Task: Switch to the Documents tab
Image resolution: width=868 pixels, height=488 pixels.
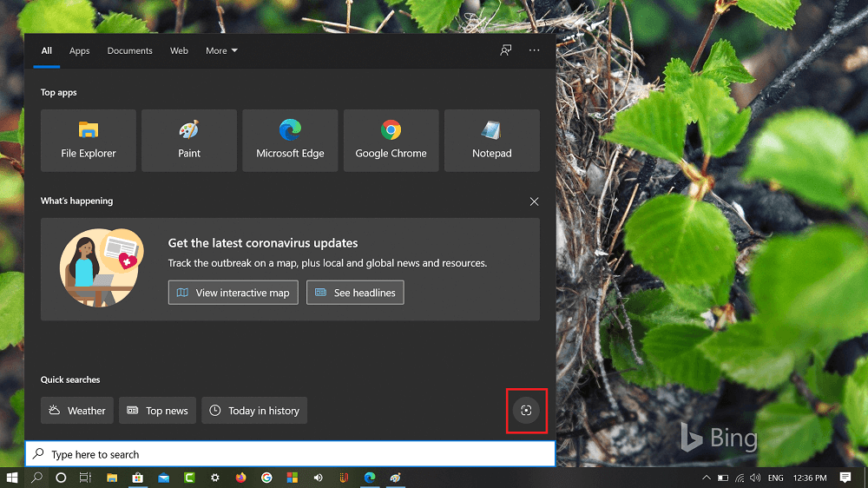Action: pyautogui.click(x=129, y=50)
